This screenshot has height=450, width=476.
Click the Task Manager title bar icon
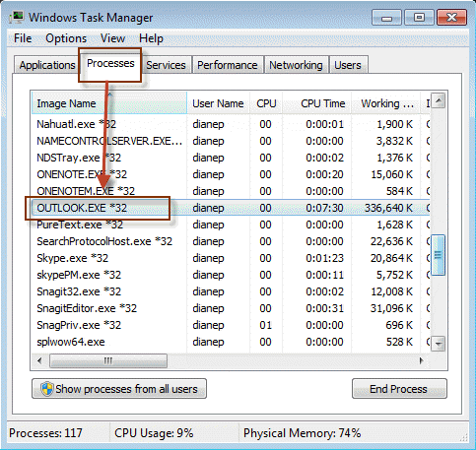[x=16, y=17]
